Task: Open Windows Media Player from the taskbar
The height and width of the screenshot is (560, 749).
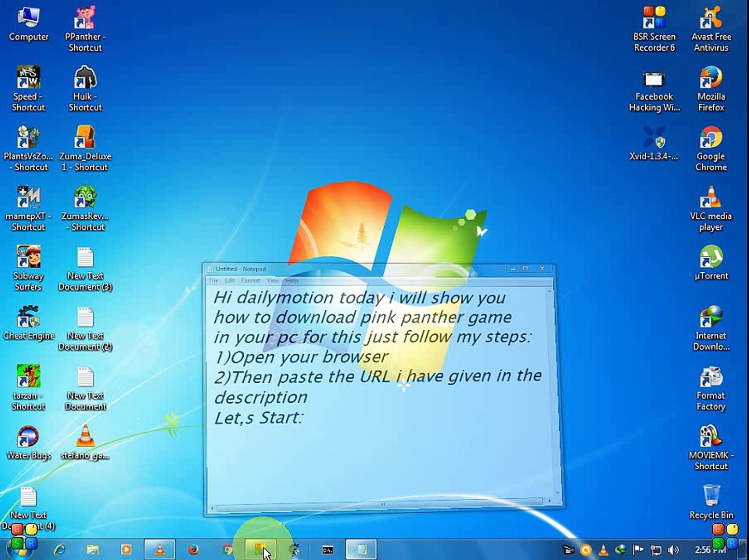Action: [126, 550]
